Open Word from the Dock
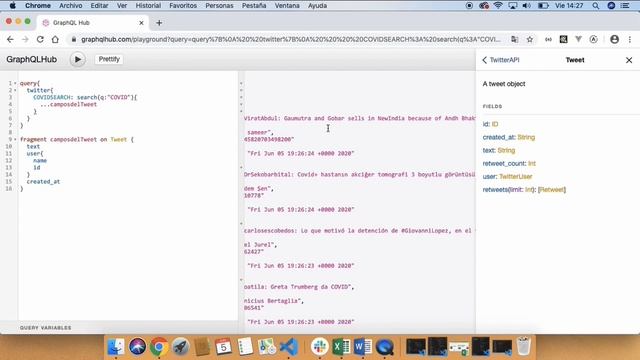The image size is (640, 360). coord(363,347)
